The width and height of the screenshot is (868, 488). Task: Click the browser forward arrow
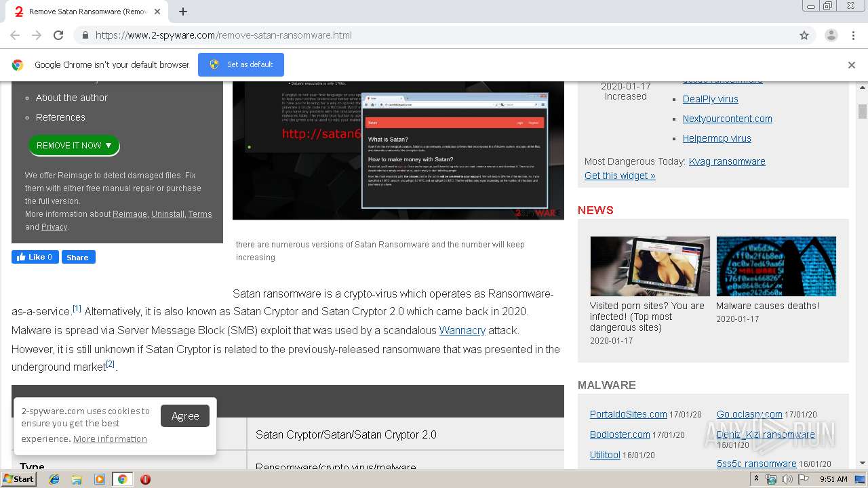pyautogui.click(x=37, y=35)
